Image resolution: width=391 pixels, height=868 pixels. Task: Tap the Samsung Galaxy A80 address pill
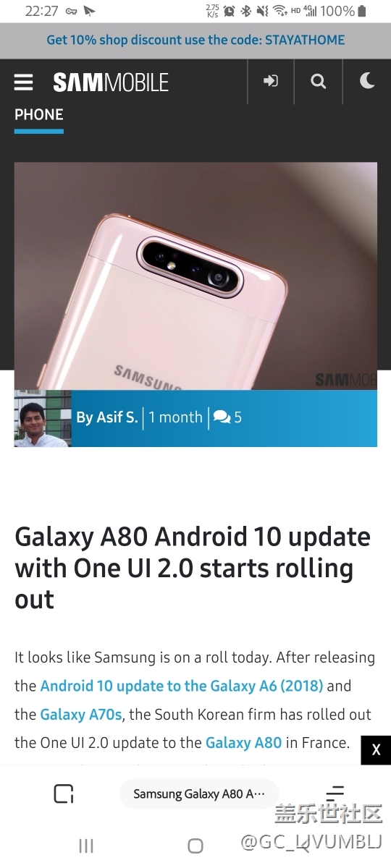[199, 793]
